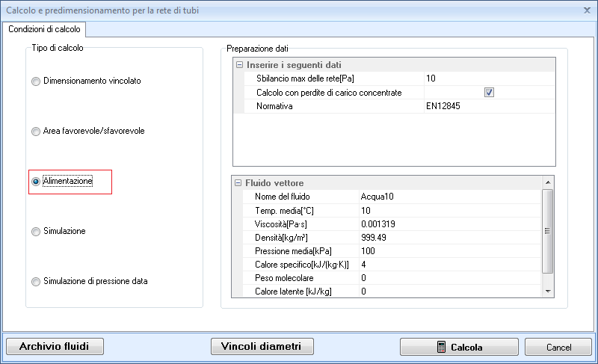598x364 pixels.
Task: Select the Alimentazione radio button
Action: [x=36, y=182]
